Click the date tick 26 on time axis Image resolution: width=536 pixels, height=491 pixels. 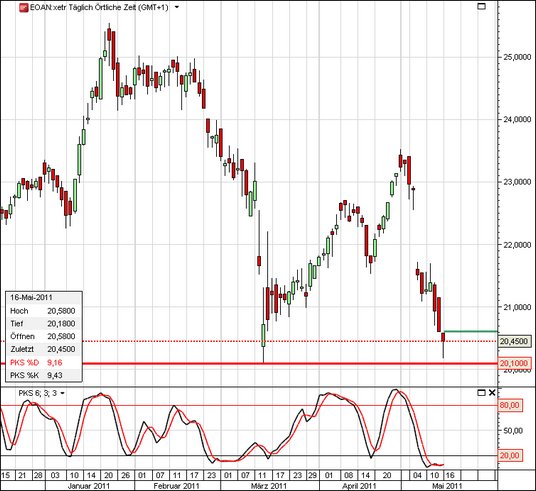[x=125, y=475]
